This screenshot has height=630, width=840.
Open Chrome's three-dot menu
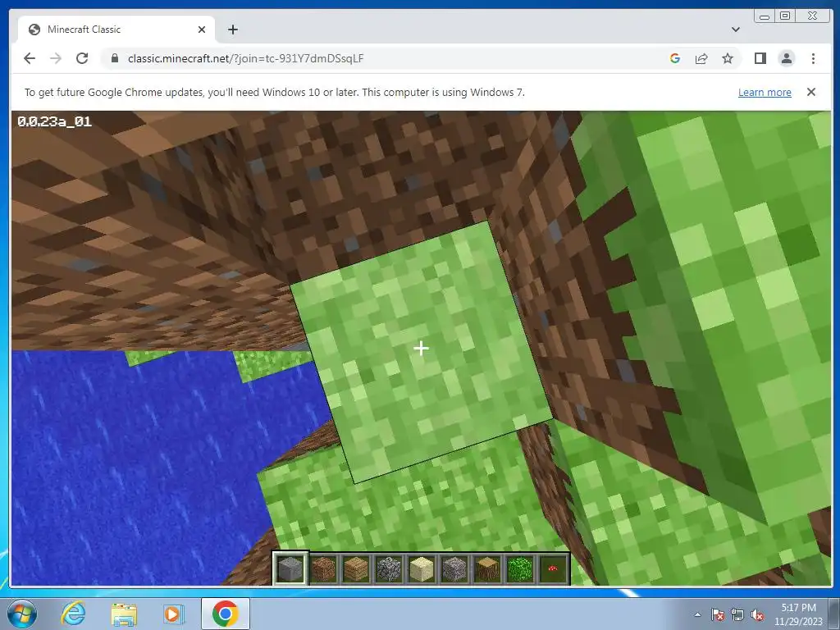(x=813, y=58)
